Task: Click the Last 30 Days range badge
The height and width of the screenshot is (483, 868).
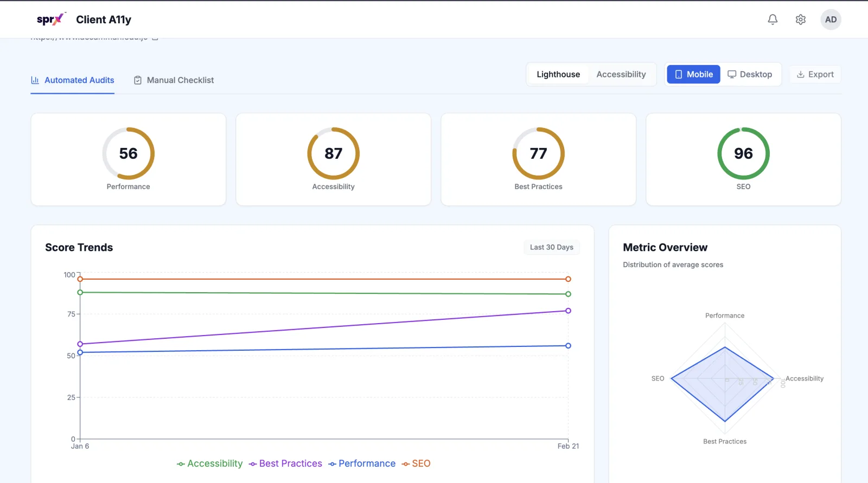Action: (552, 247)
